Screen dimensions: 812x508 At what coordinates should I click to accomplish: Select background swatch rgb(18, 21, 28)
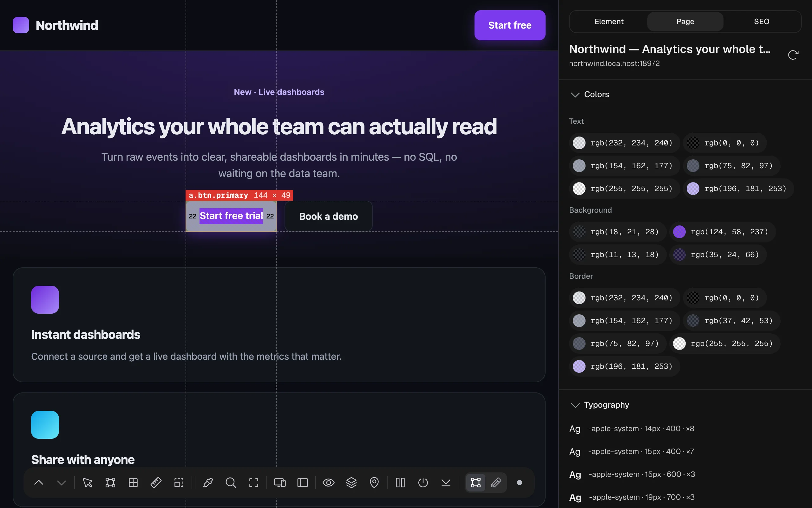(617, 232)
